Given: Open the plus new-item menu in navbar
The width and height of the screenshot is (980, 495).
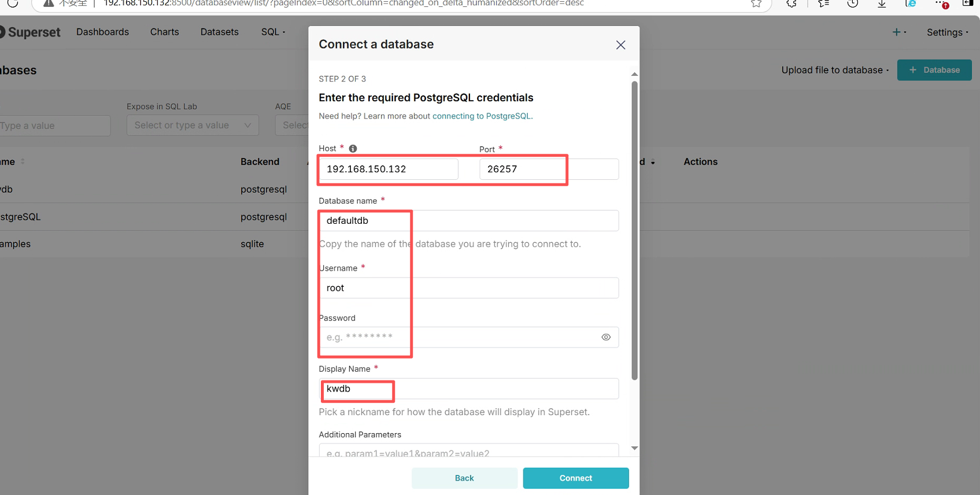Looking at the screenshot, I should [898, 32].
